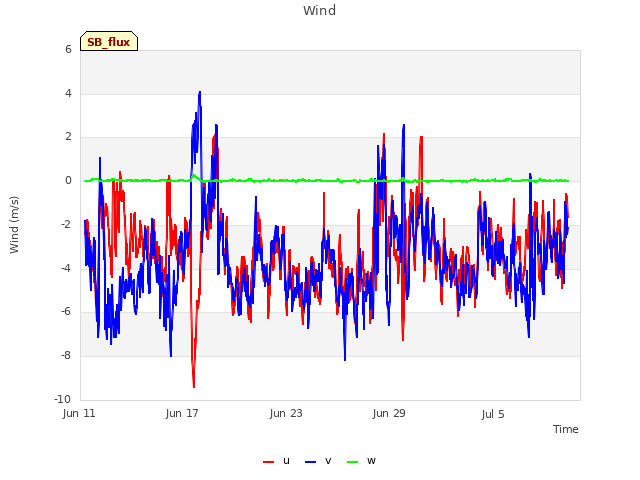Toggle the w series in legend
This screenshot has height=480, width=640.
[361, 461]
